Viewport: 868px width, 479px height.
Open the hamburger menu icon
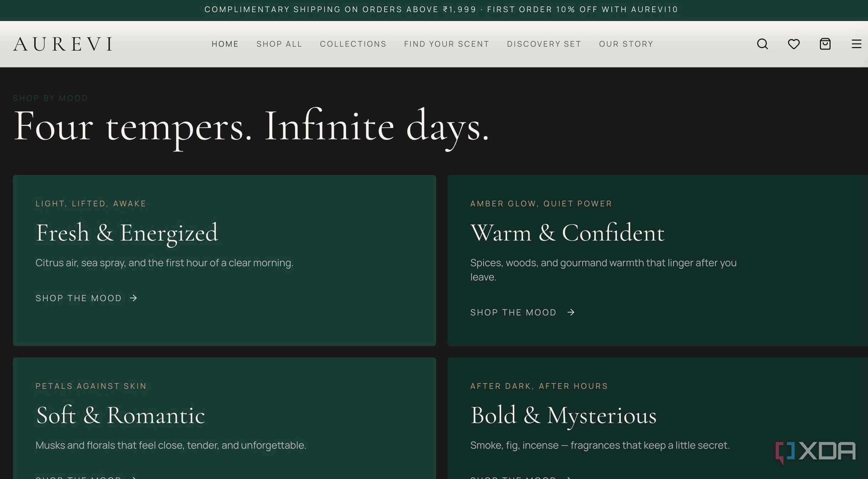[857, 44]
